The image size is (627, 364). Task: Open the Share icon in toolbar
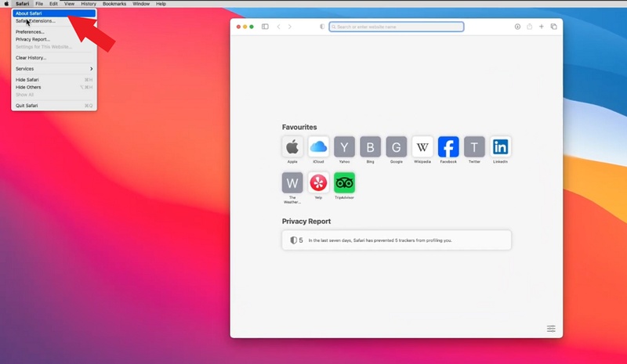(530, 27)
